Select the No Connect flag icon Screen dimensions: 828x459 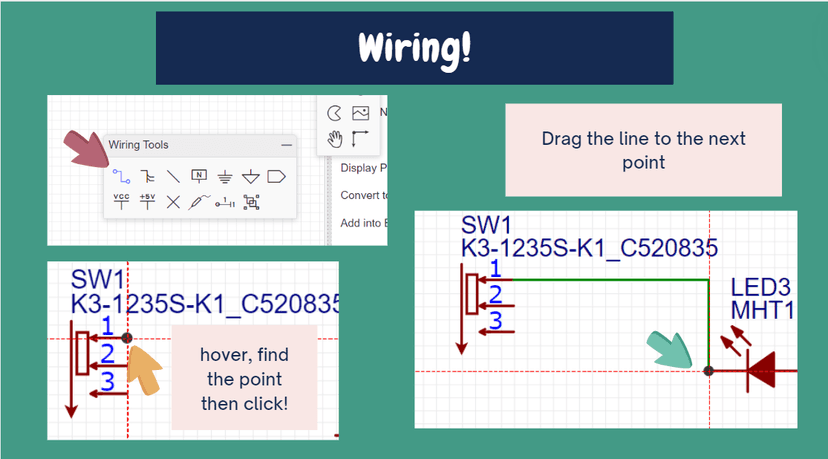click(x=173, y=202)
